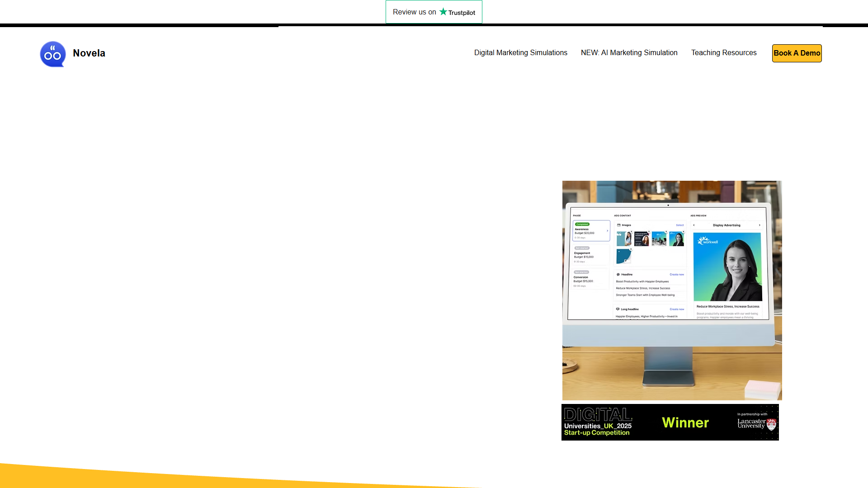Click the green Trustpilot star icon
The height and width of the screenshot is (488, 868).
[x=443, y=12]
